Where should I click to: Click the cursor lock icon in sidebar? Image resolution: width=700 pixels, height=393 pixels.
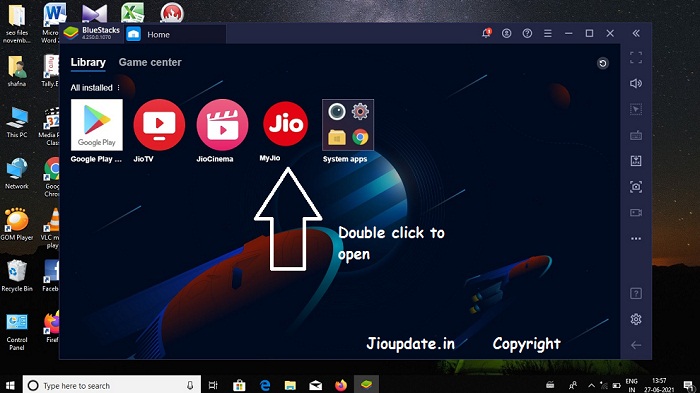click(636, 109)
